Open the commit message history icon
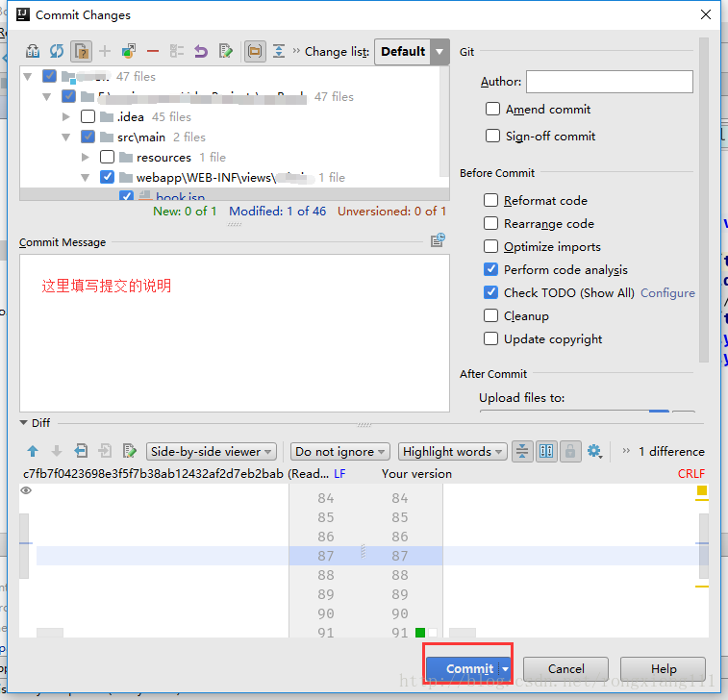Viewport: 728px width, 700px height. (x=438, y=240)
